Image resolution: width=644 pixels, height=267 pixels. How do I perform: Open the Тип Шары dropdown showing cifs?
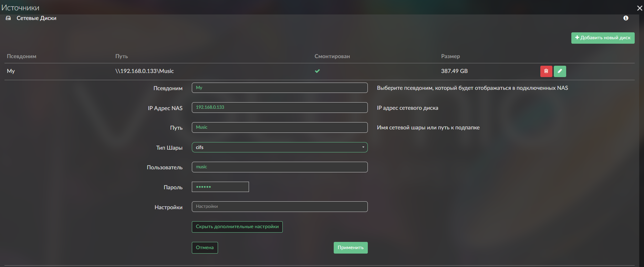click(279, 147)
